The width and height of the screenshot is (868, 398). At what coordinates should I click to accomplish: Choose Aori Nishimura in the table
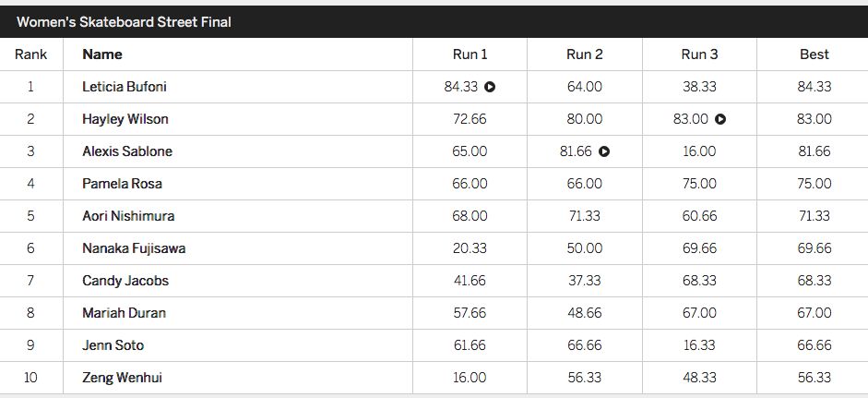click(128, 216)
